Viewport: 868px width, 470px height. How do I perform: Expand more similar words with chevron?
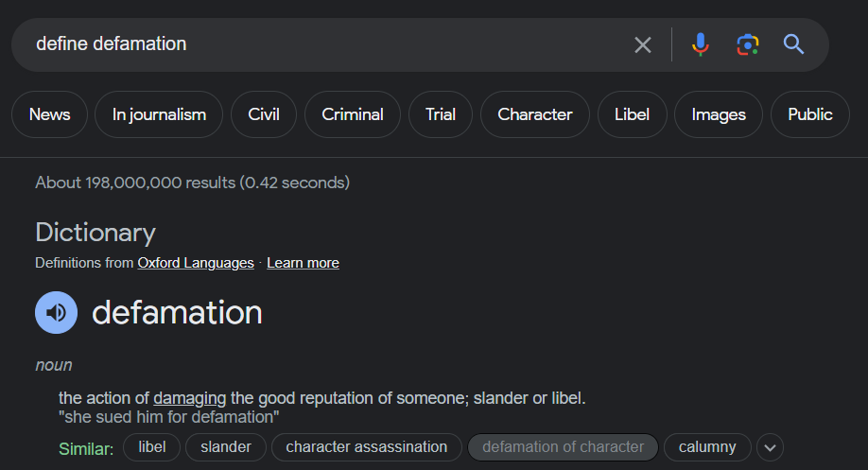coord(770,448)
